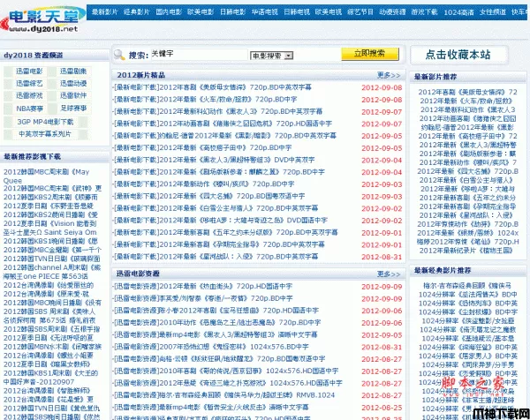The width and height of the screenshot is (530, 420).
Task: Open center entry 《白雪公主与猎人》 720p.BD中英双字幕
Action: pos(216,208)
